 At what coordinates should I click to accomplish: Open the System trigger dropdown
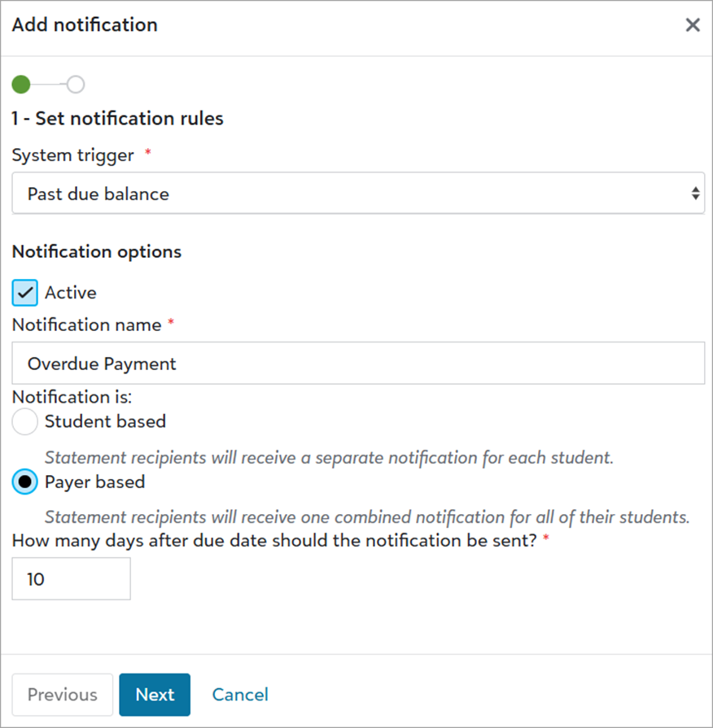[x=358, y=193]
